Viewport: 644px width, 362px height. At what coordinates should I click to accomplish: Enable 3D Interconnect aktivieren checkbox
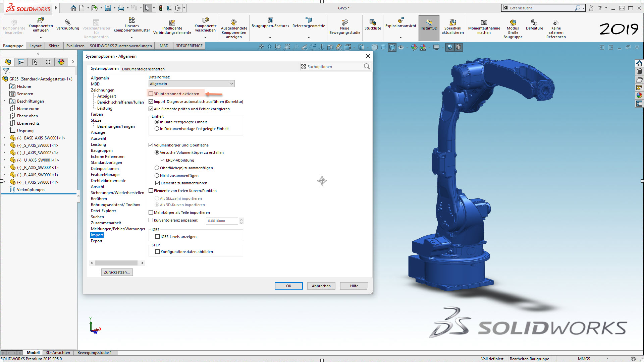coord(151,94)
